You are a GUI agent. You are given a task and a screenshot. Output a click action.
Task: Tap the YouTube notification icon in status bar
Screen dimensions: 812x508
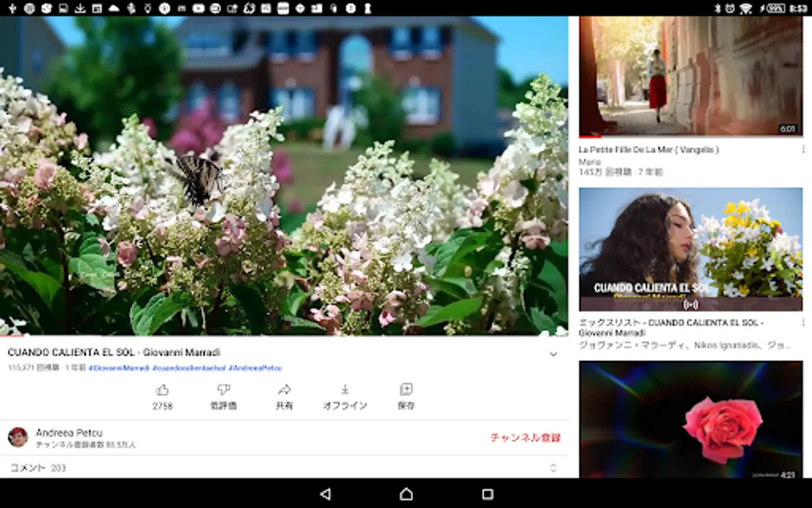point(198,8)
